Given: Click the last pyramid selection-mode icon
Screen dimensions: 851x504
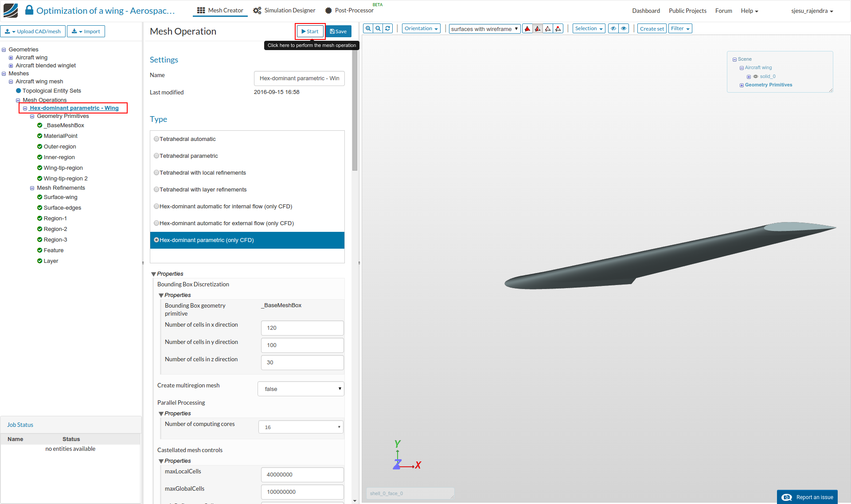Looking at the screenshot, I should coord(558,29).
